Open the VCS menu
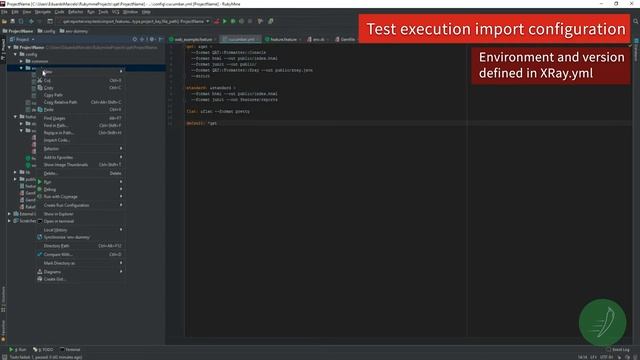 (x=116, y=12)
